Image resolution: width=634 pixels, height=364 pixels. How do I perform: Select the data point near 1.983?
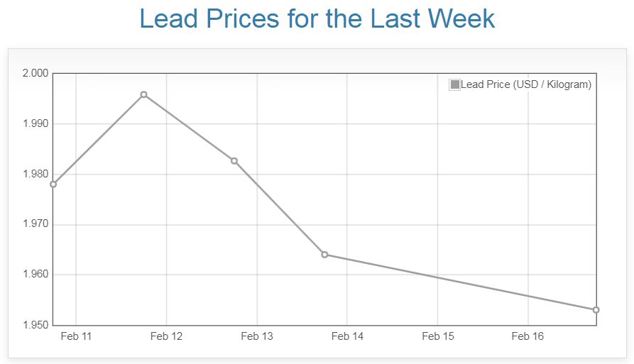coord(234,161)
